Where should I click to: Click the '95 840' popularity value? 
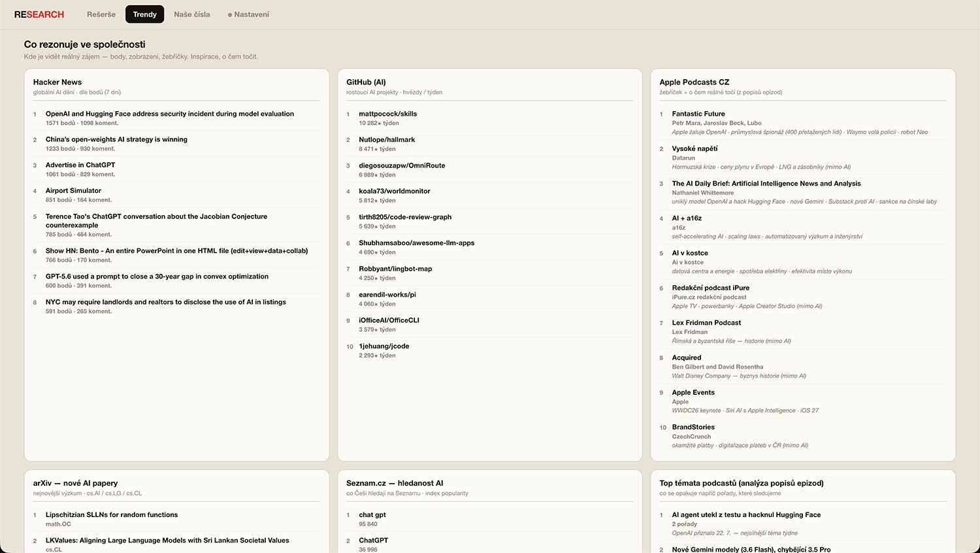click(368, 524)
